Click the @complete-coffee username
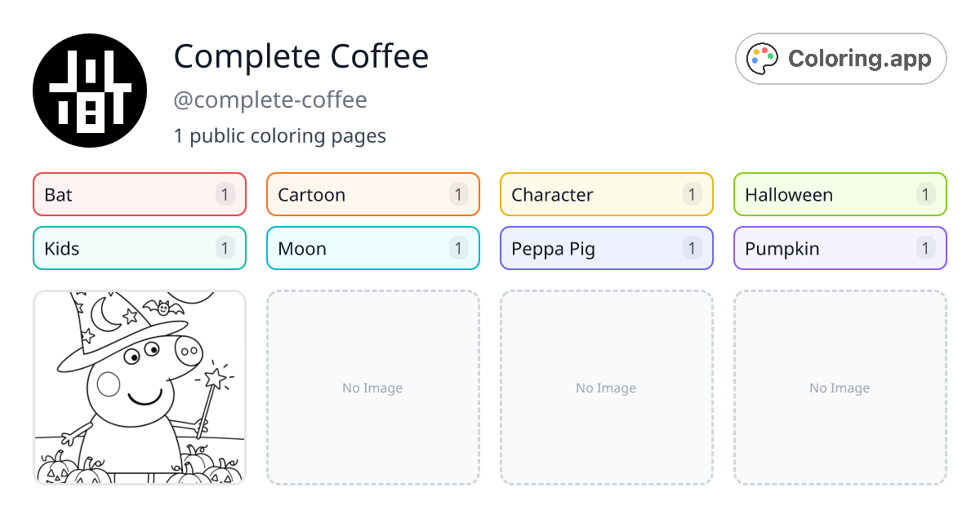The height and width of the screenshot is (514, 980). [x=271, y=100]
